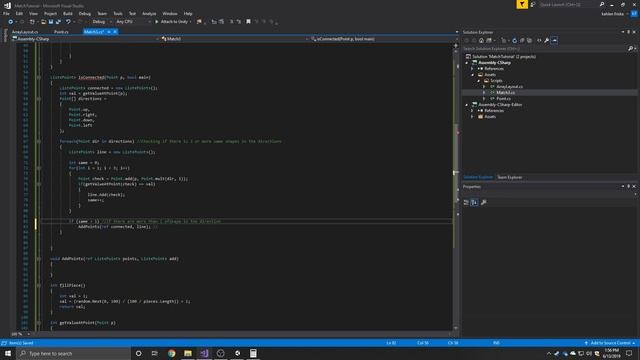Open the Debug configuration dropdown
Viewport: 640px width, 360px height.
pyautogui.click(x=101, y=22)
